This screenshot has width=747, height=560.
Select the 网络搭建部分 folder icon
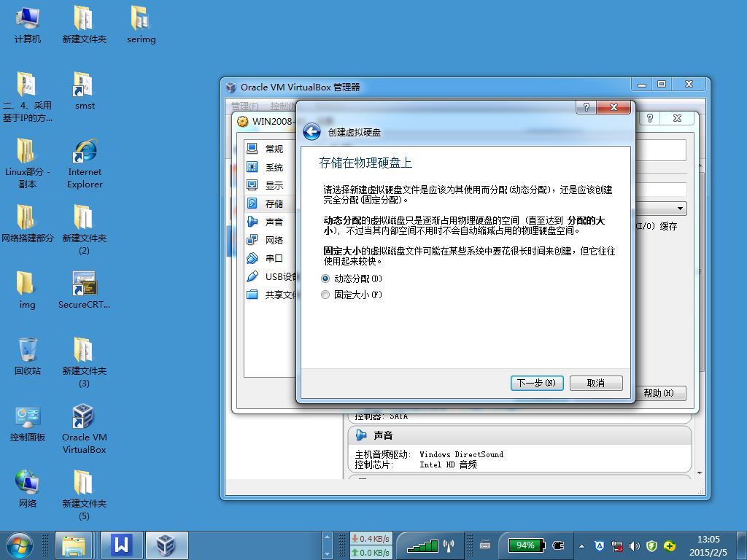[27, 224]
